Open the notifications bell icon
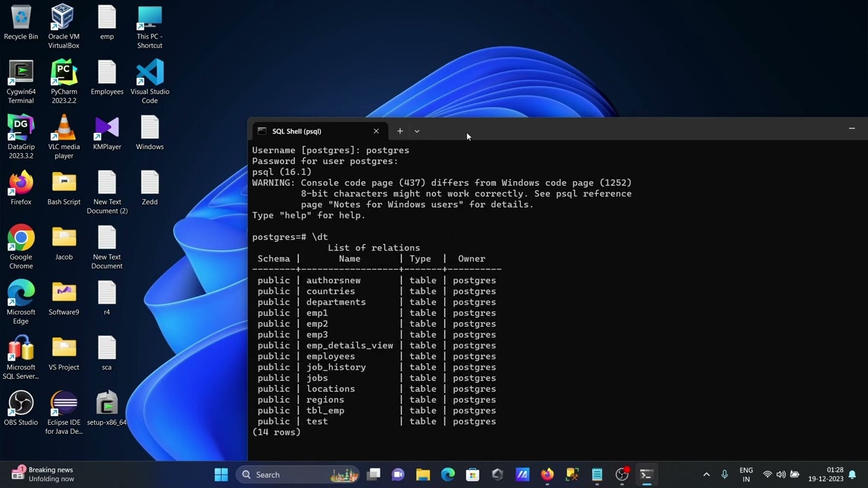The height and width of the screenshot is (488, 868). [x=852, y=474]
